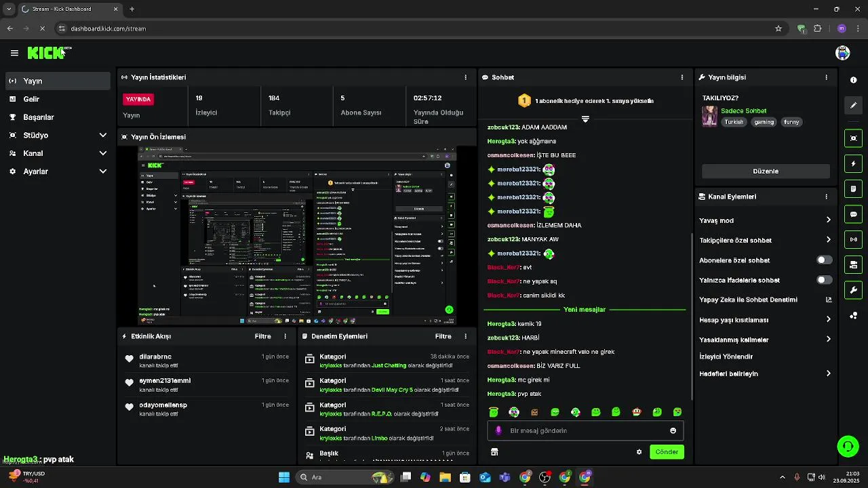Select the pencil edit icon in right rail
Image resolution: width=868 pixels, height=488 pixels.
point(853,106)
